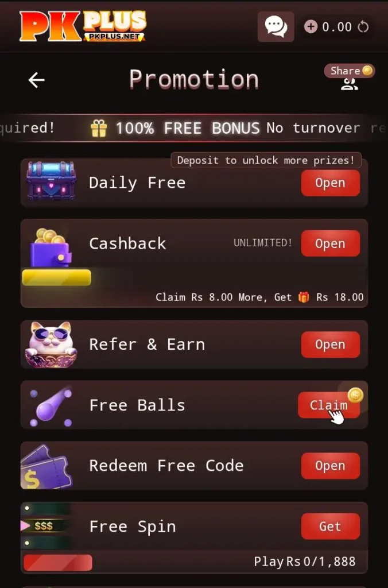Tap the Free Balls purple comet icon
This screenshot has height=588, width=388.
[x=51, y=406]
